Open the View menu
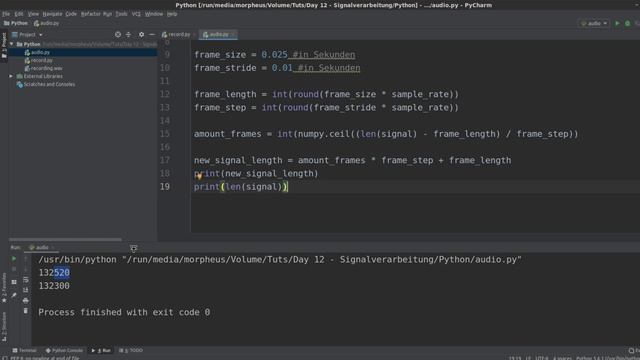This screenshot has height=360, width=640. pos(33,14)
